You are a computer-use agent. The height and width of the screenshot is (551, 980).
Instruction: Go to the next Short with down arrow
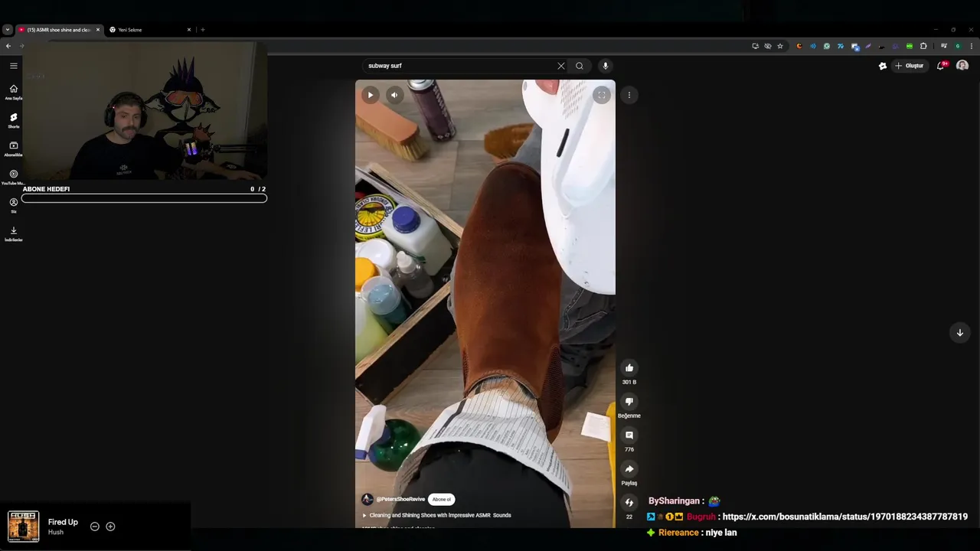coord(959,332)
